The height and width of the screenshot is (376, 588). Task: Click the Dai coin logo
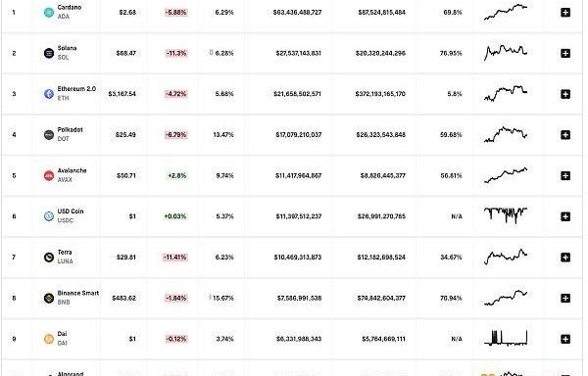pyautogui.click(x=49, y=339)
